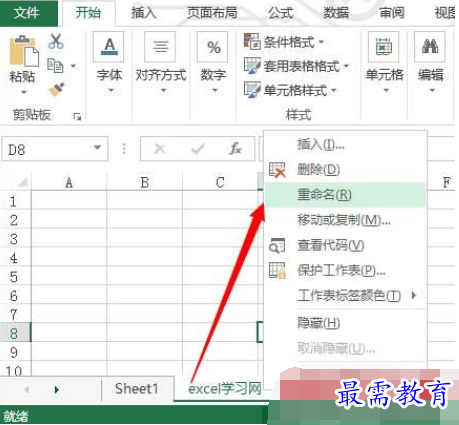Choose 删除(D) from the context menu
This screenshot has width=459, height=425.
[x=345, y=170]
